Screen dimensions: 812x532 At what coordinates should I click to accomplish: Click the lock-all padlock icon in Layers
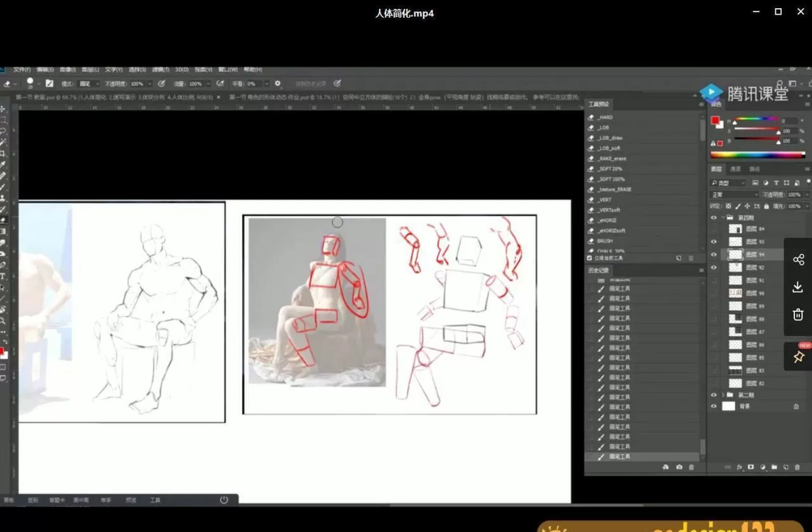(767, 206)
